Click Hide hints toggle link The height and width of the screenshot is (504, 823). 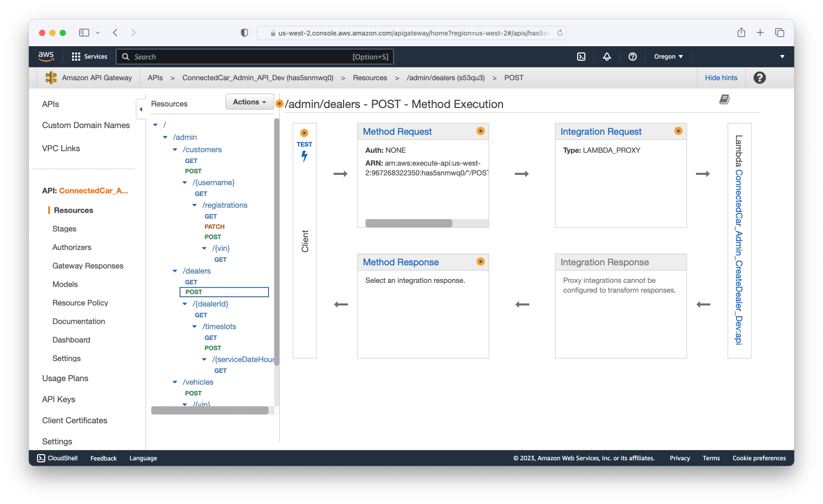tap(721, 78)
